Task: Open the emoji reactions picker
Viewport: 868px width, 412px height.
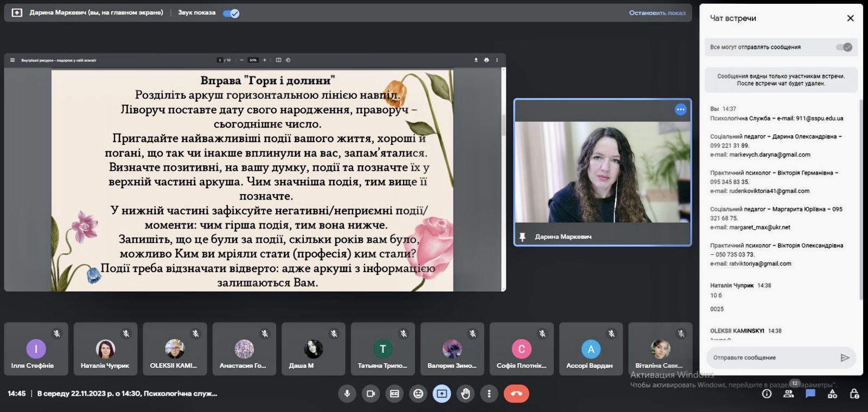Action: pos(418,394)
